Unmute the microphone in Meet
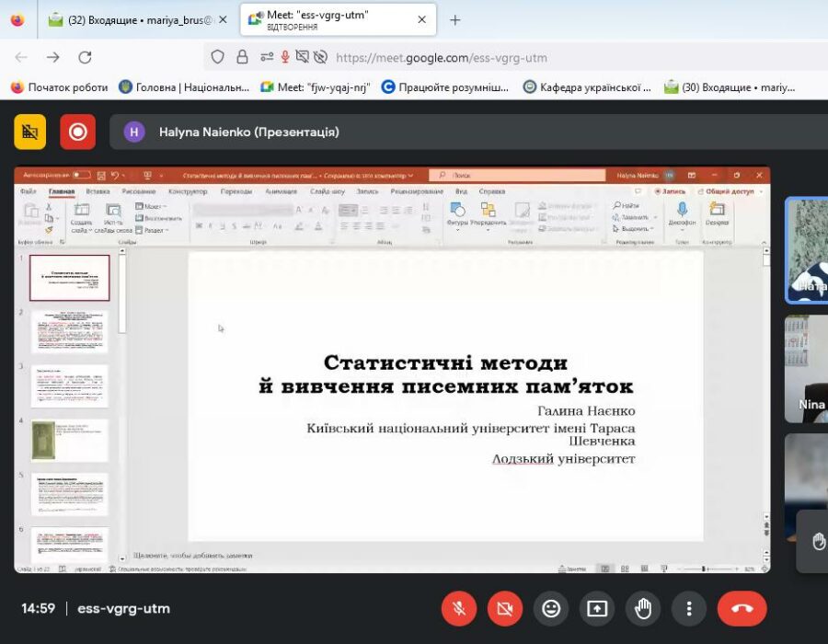Image resolution: width=828 pixels, height=644 pixels. coord(458,608)
